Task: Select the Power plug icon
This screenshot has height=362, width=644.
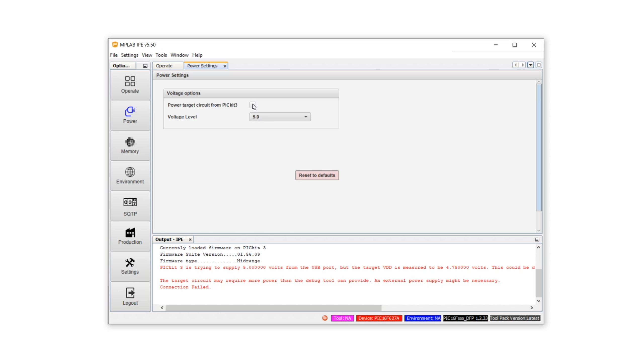Action: tap(130, 112)
